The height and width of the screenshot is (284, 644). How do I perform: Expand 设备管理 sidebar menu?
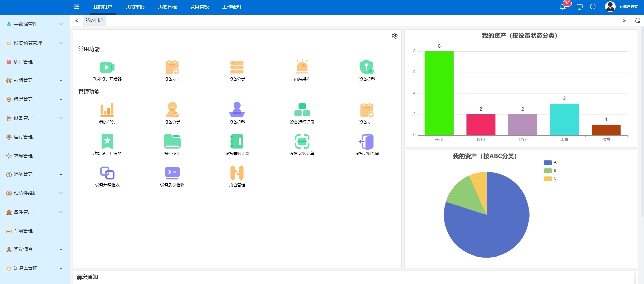click(35, 118)
